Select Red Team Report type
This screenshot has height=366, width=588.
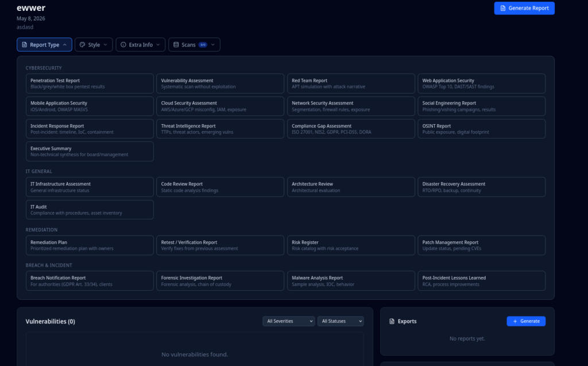coord(351,83)
